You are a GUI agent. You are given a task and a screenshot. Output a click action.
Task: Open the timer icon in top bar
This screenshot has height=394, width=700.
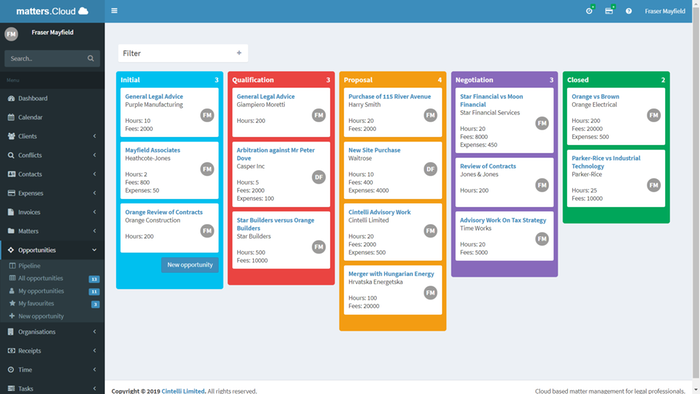coord(589,11)
